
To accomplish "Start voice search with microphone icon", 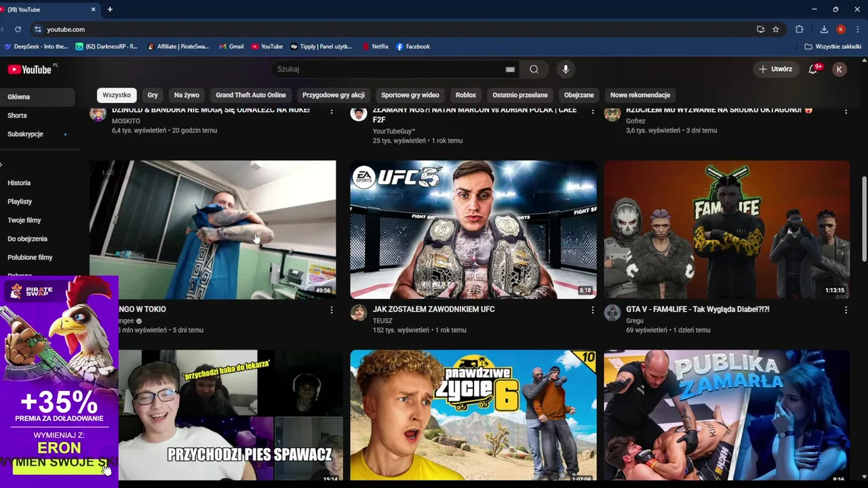I will coord(566,69).
